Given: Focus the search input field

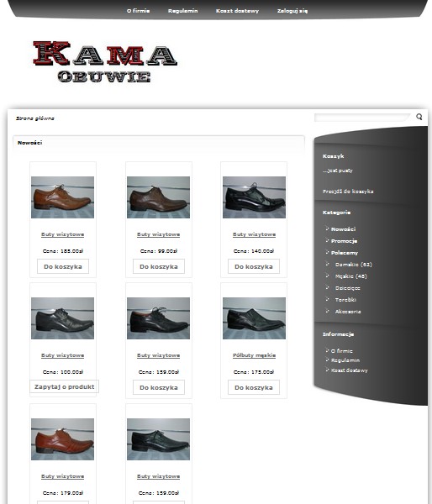Looking at the screenshot, I should (362, 118).
